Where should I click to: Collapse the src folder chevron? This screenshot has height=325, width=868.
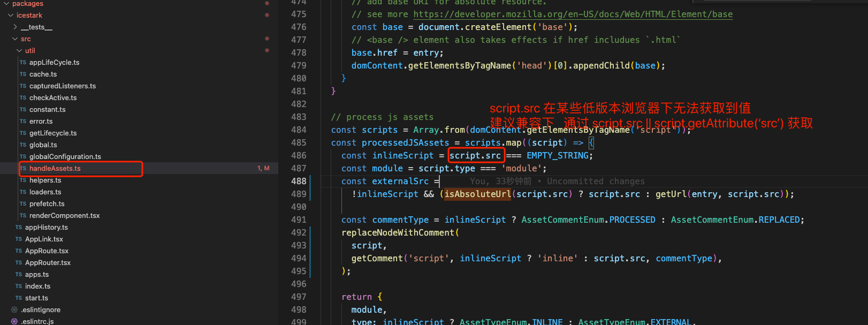(15, 39)
